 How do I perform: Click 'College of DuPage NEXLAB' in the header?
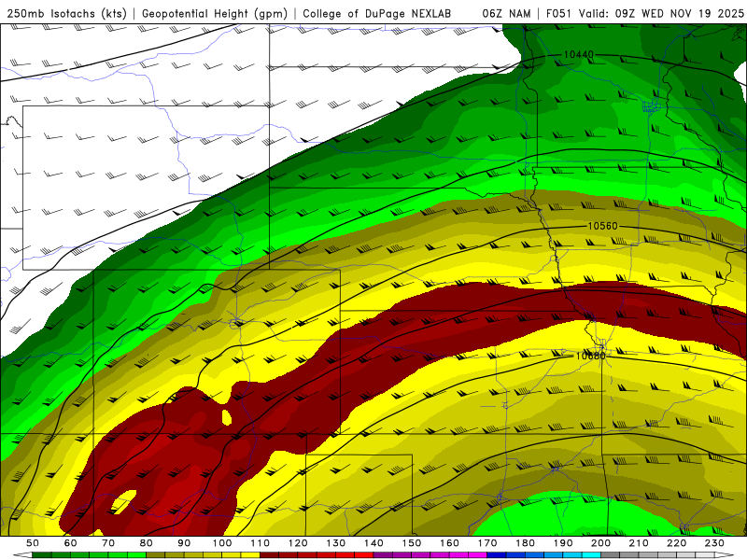pyautogui.click(x=377, y=13)
